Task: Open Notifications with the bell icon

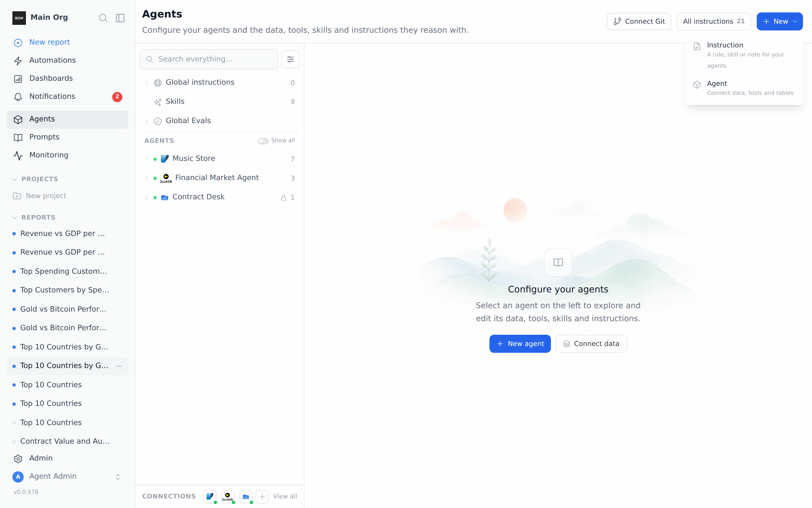Action: 18,97
